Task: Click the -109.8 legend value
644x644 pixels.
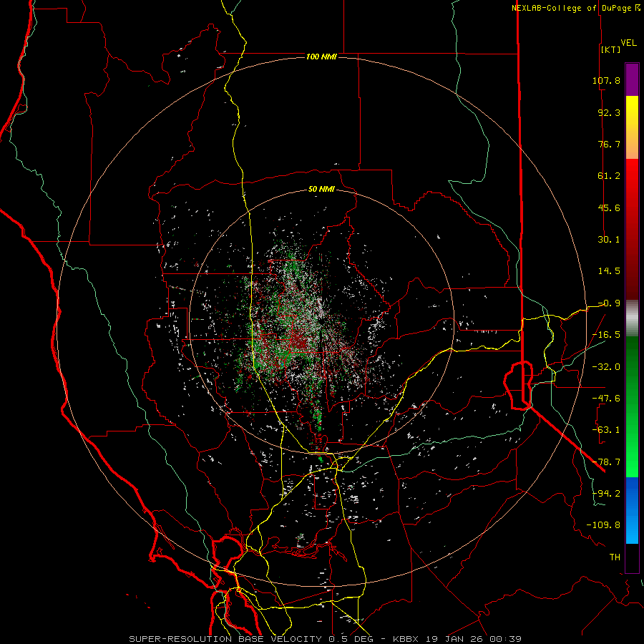Action: [603, 525]
